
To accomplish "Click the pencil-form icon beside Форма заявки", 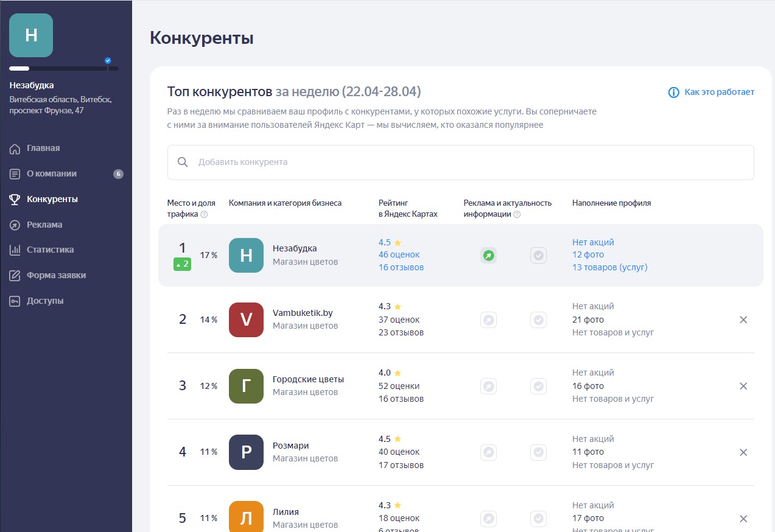I will (x=15, y=275).
